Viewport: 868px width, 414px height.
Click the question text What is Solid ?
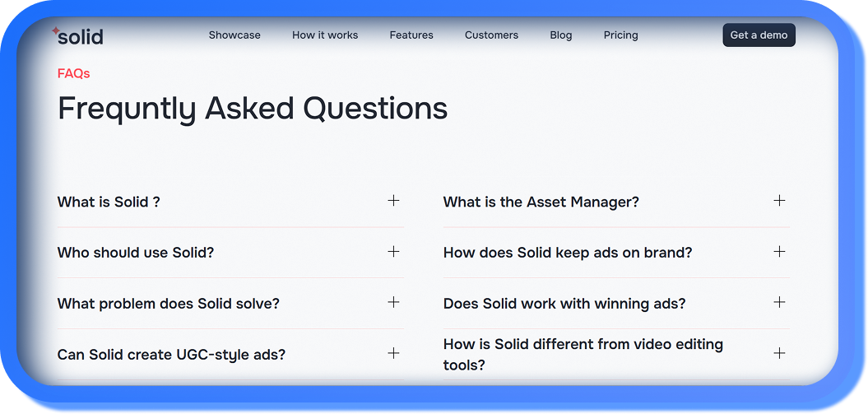click(x=109, y=202)
